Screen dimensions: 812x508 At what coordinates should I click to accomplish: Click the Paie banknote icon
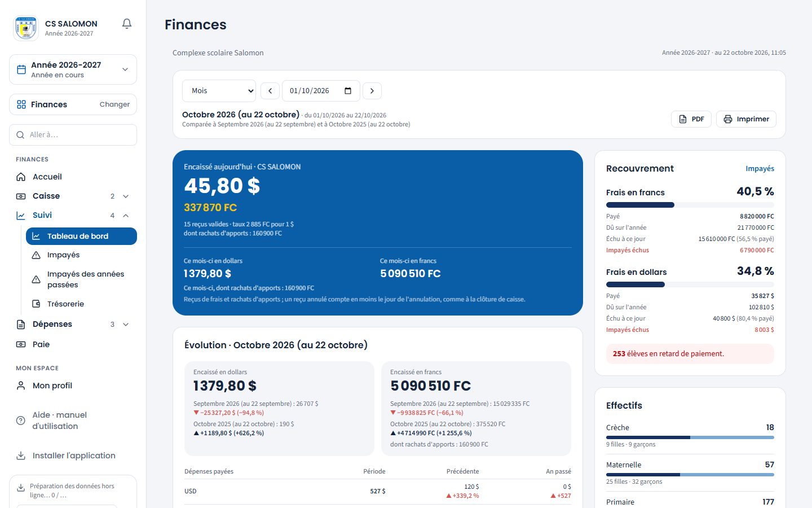pos(21,344)
